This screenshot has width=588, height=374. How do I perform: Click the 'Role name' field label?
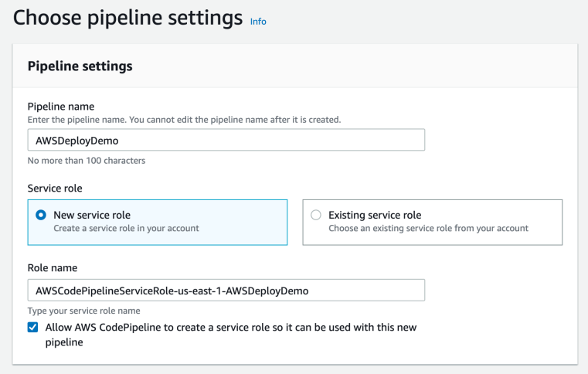[x=53, y=268]
